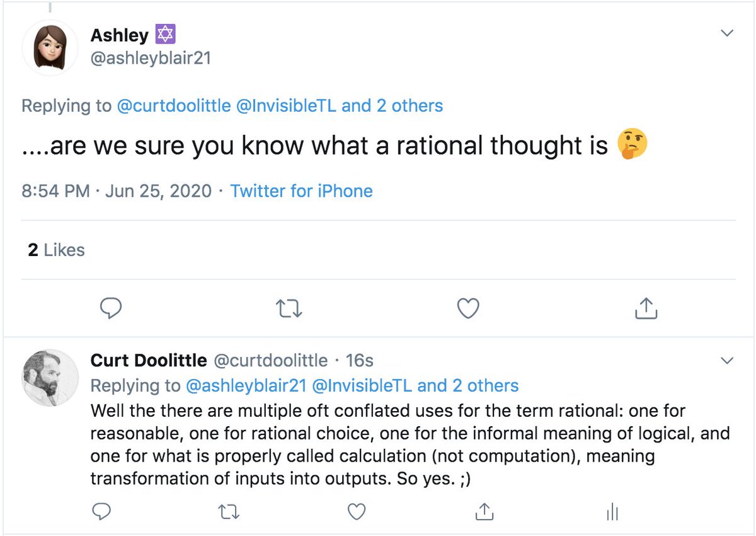Share Curt Doolittle's reply
756x536 pixels.
(x=483, y=511)
